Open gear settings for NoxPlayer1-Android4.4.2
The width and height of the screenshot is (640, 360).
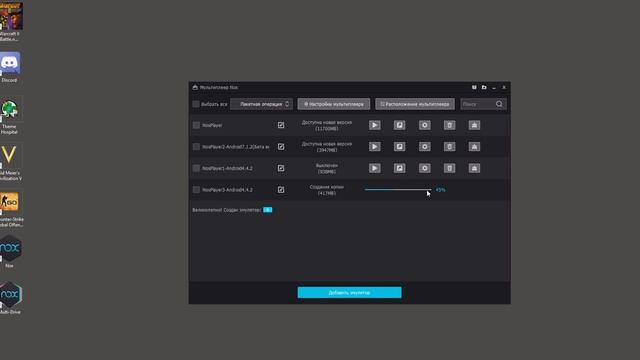tap(424, 168)
